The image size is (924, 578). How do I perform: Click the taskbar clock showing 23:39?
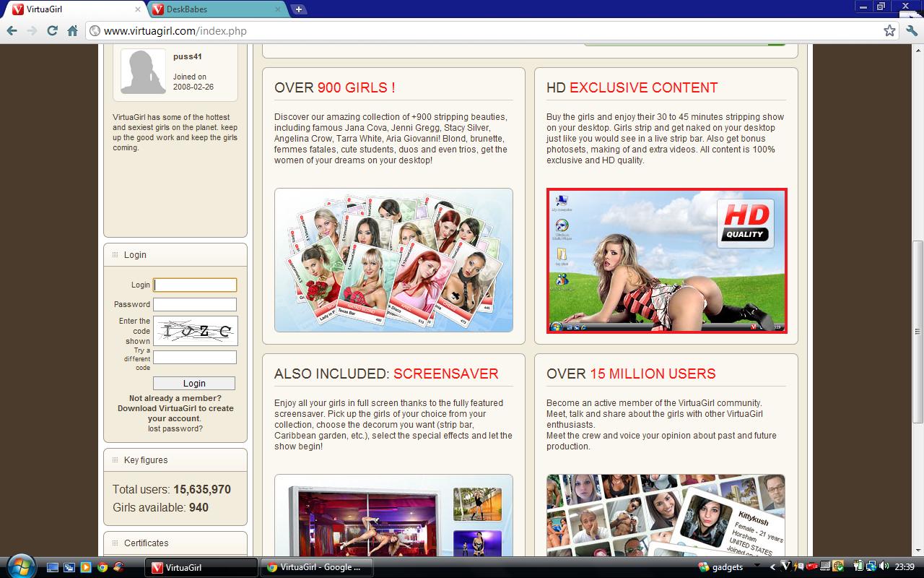pyautogui.click(x=905, y=567)
